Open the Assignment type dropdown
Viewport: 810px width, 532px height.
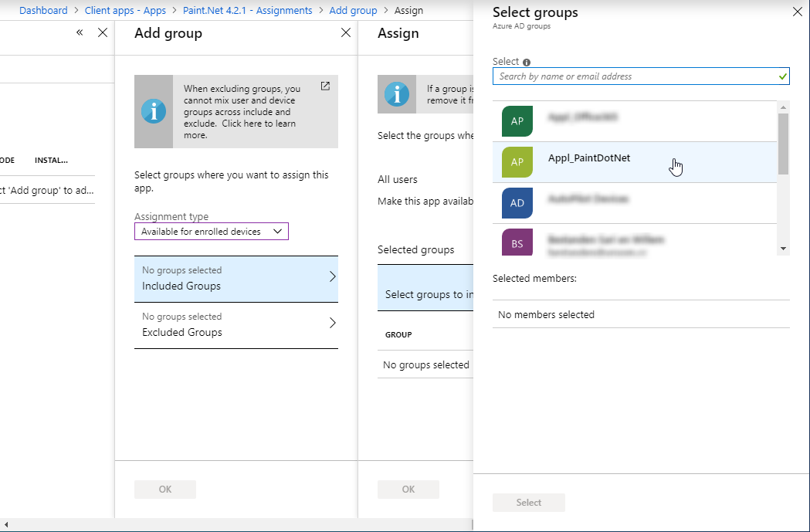(211, 232)
